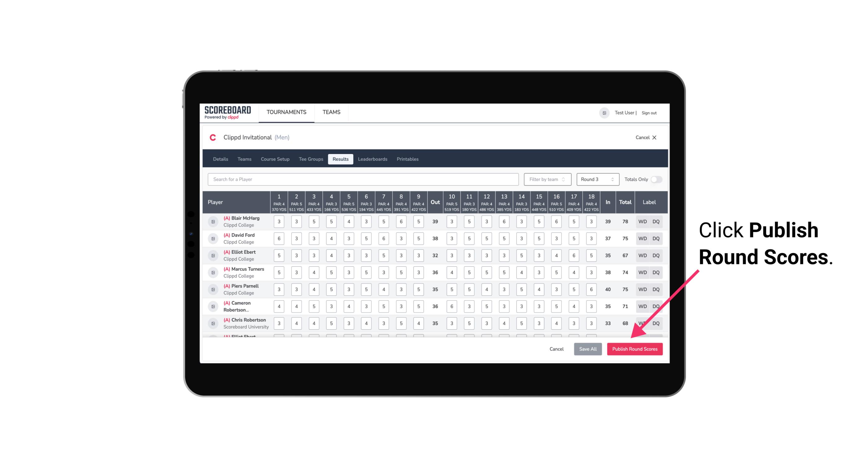Click the Save All button
868x467 pixels.
point(588,349)
